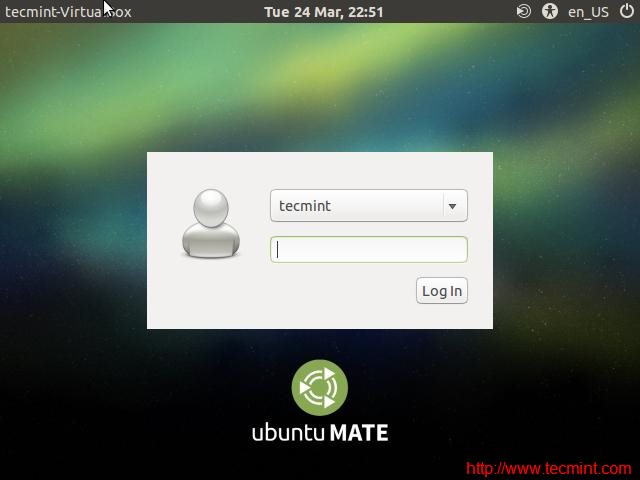Open the accessibility menu icon
Screen dimensions: 640x480
pos(550,11)
